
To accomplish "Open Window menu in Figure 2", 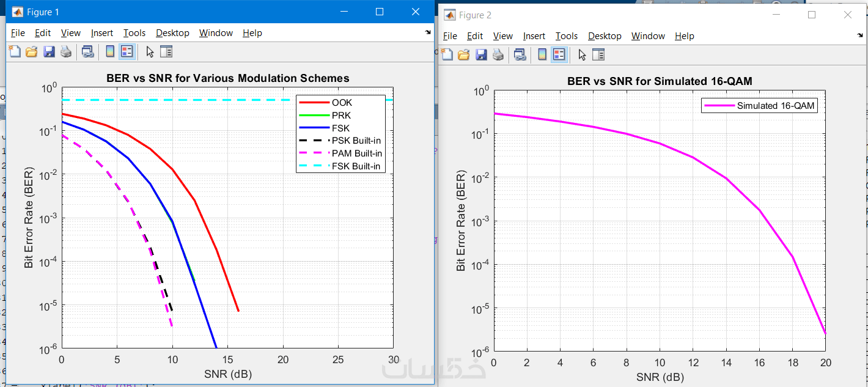I will [648, 36].
